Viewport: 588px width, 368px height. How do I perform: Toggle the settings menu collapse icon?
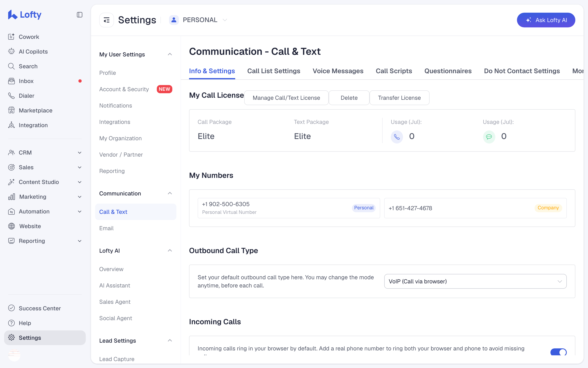coord(106,20)
